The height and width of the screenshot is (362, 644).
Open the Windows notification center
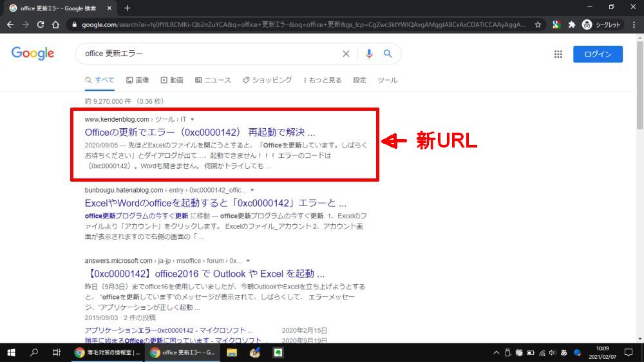click(x=629, y=352)
